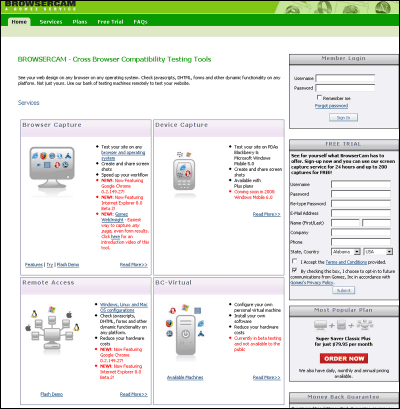Viewport: 400px width, 409px height.
Task: Open Browser Capture Features link
Action: [x=34, y=265]
